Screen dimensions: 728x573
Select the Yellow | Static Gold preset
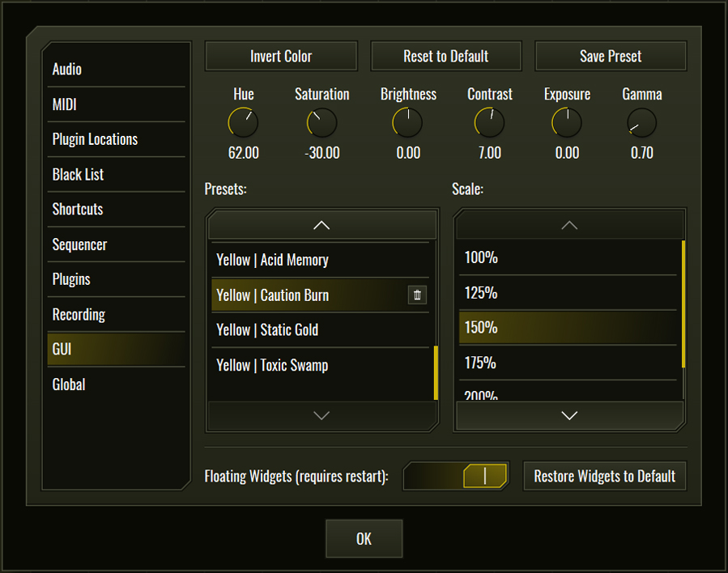pos(320,330)
